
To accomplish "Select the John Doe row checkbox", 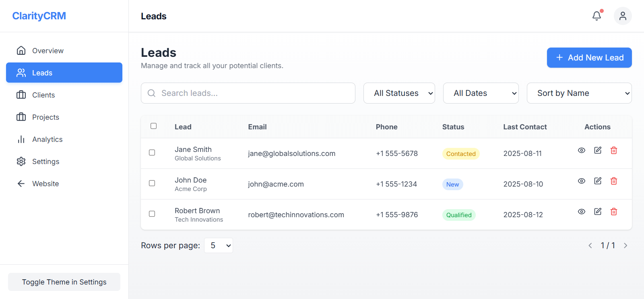I will tap(152, 183).
